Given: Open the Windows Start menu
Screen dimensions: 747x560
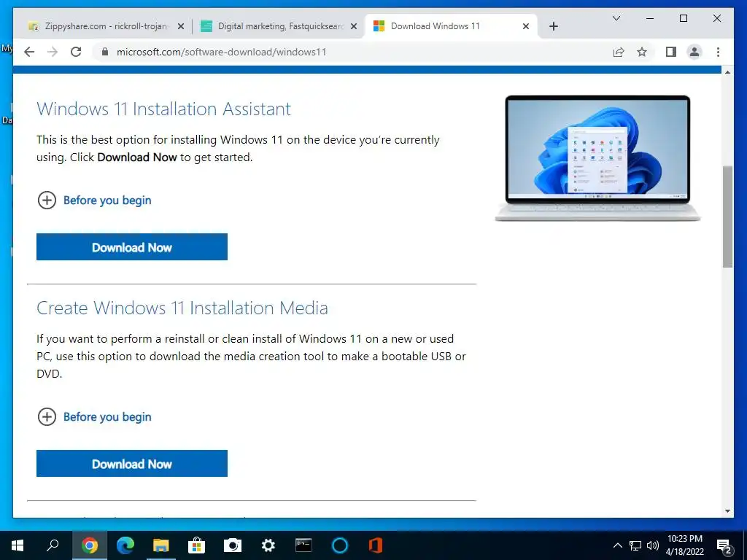Looking at the screenshot, I should point(18,545).
